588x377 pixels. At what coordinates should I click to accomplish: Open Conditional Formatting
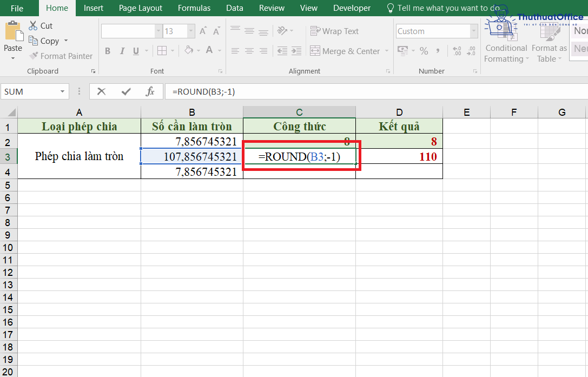coord(505,53)
